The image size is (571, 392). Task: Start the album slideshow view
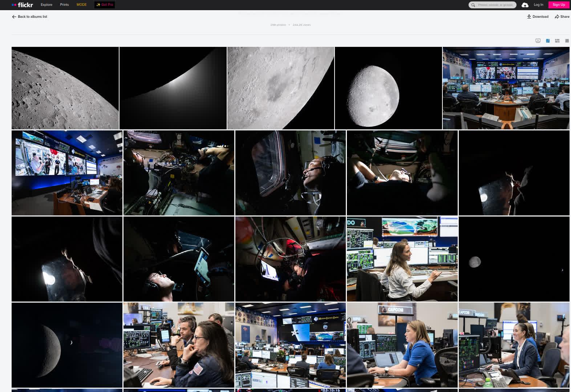tap(538, 41)
